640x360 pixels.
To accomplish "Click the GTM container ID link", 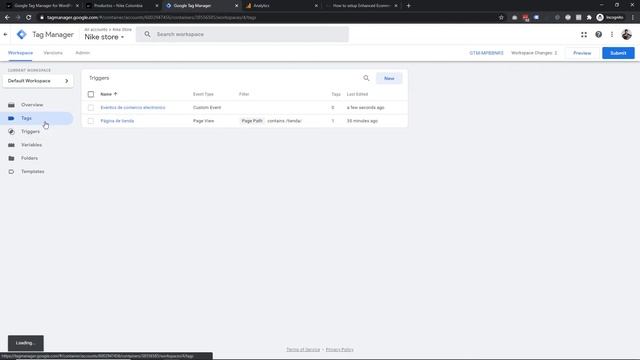I will pos(486,53).
